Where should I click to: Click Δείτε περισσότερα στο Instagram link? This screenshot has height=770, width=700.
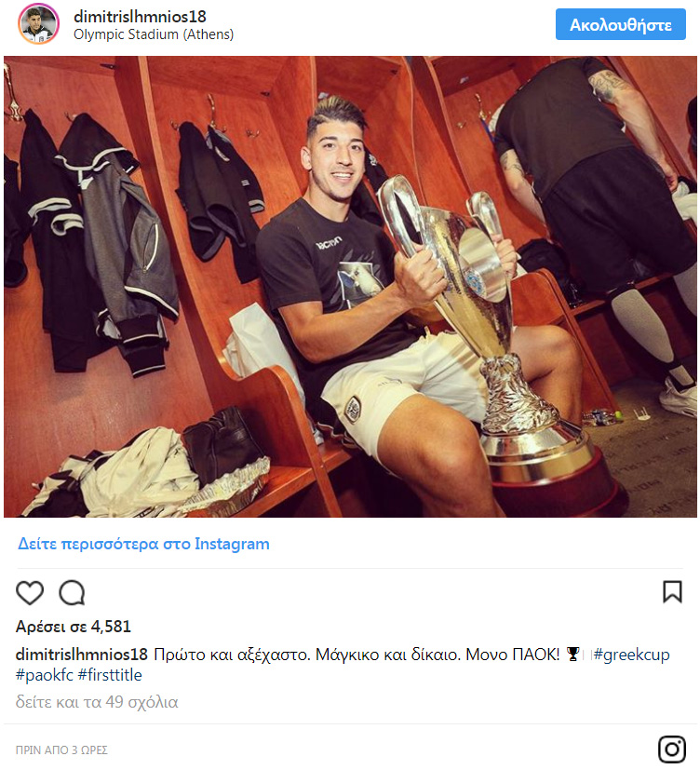pos(143,544)
